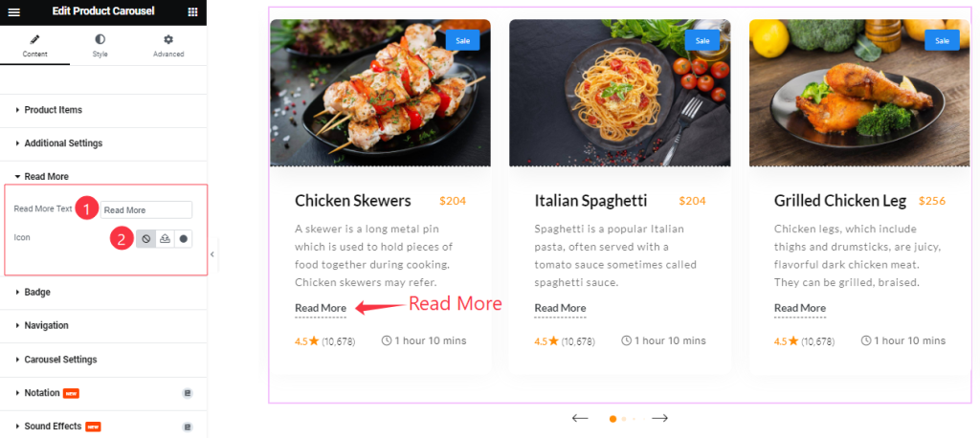The height and width of the screenshot is (438, 980).
Task: Select the None icon option
Action: [x=145, y=239]
